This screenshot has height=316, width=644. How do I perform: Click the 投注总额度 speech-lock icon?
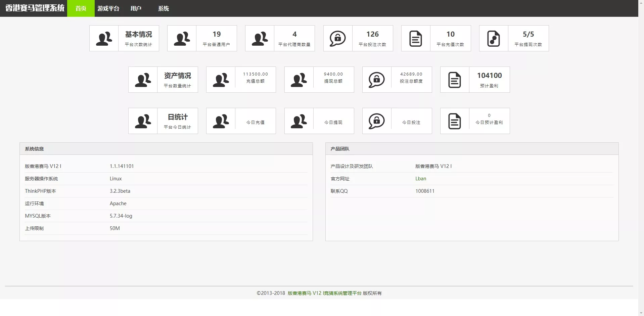coord(377,80)
